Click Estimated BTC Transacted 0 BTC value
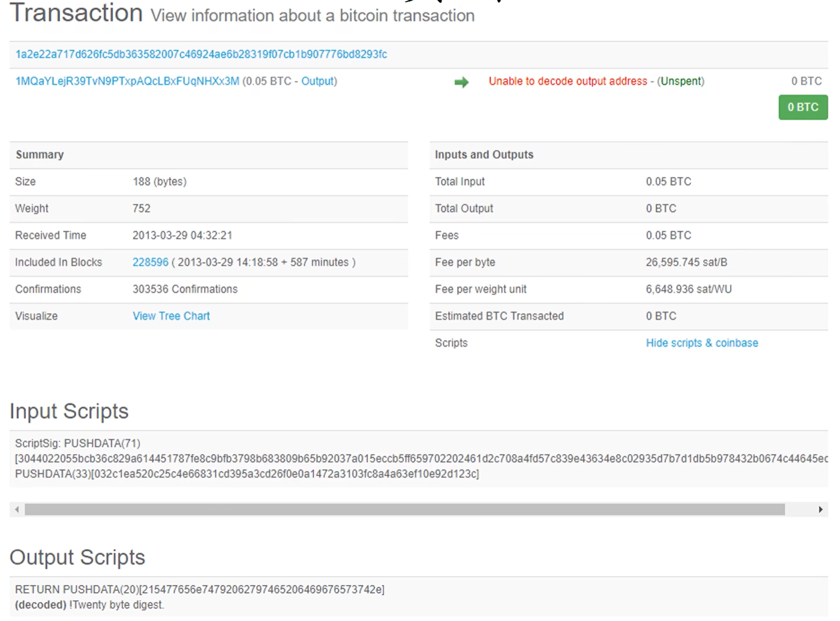This screenshot has height=621, width=840. tap(661, 316)
